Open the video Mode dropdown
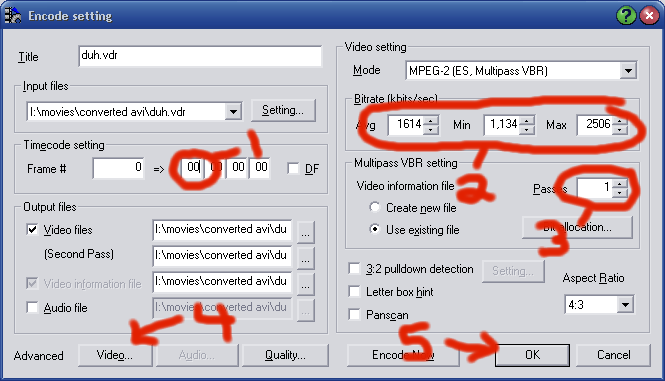Screen dimensions: 665x381 coord(628,70)
